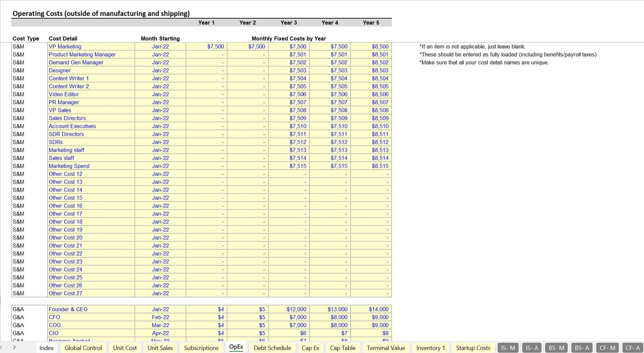Select Product Marketing Manager Year 3 $7,501
Screen dimensions: 644x353
coord(289,54)
